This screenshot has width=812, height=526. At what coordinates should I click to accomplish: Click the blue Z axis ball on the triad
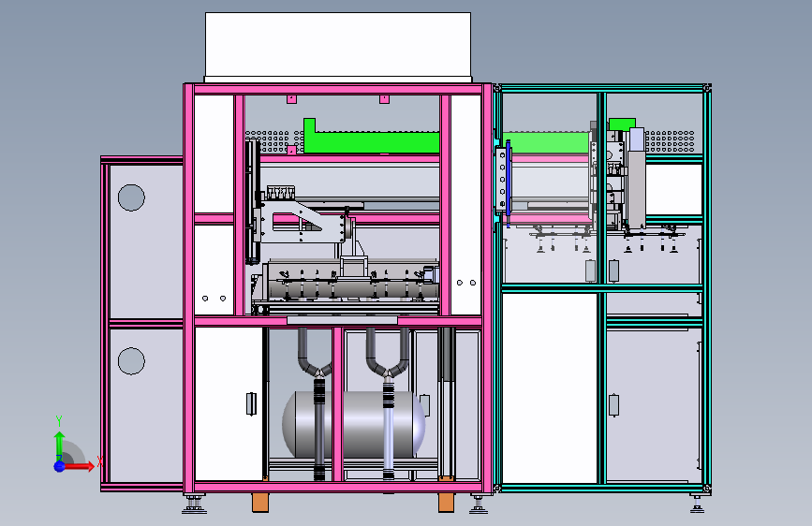[59, 466]
